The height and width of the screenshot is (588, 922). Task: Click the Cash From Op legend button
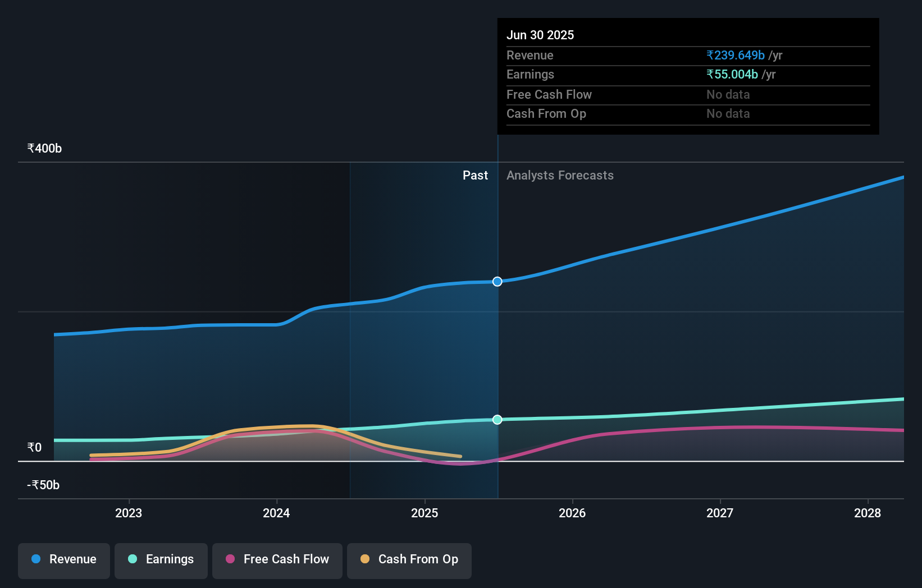point(409,560)
